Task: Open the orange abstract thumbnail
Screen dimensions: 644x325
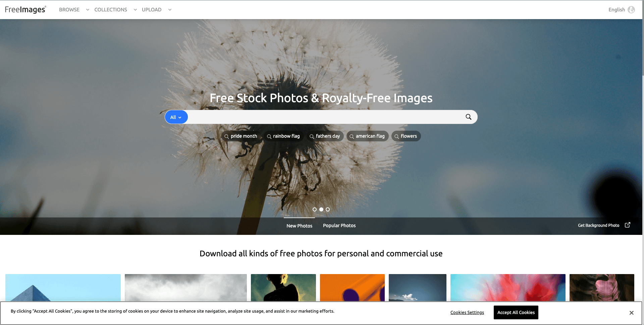Action: point(352,287)
